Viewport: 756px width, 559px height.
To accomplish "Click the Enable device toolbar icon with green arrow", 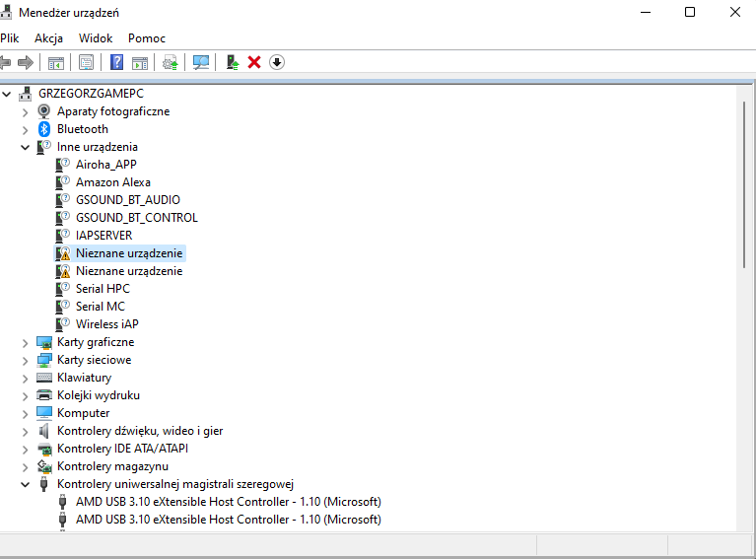I will tap(233, 62).
